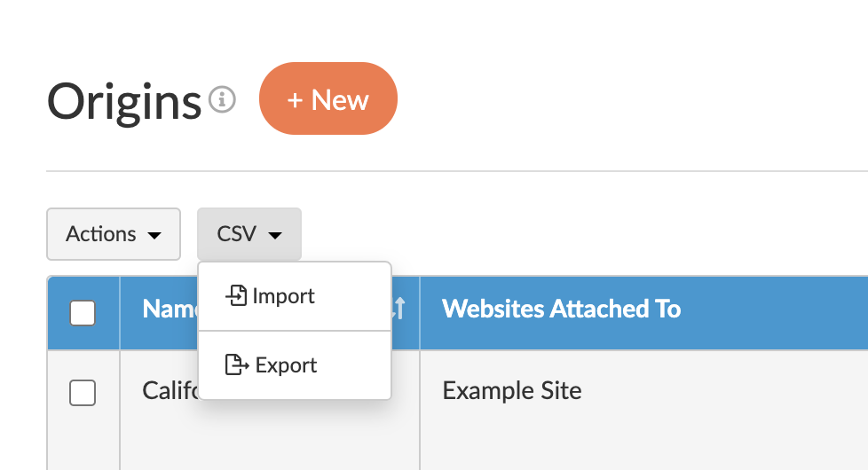This screenshot has height=470, width=868.
Task: Click the caret arrow next to CSV
Action: tap(275, 235)
